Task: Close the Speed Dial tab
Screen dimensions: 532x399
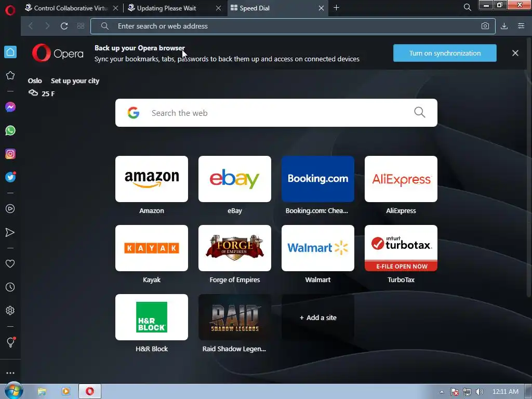Action: (x=321, y=8)
